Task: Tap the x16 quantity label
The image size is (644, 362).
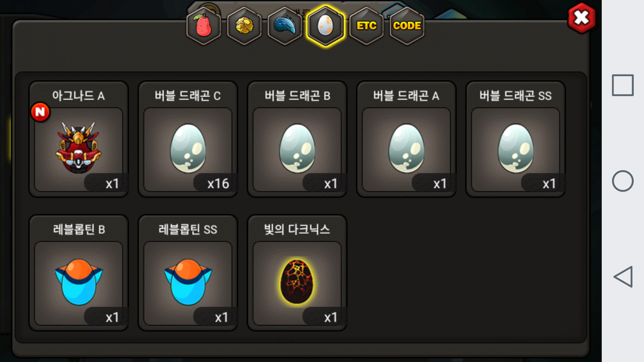Action: tap(218, 184)
